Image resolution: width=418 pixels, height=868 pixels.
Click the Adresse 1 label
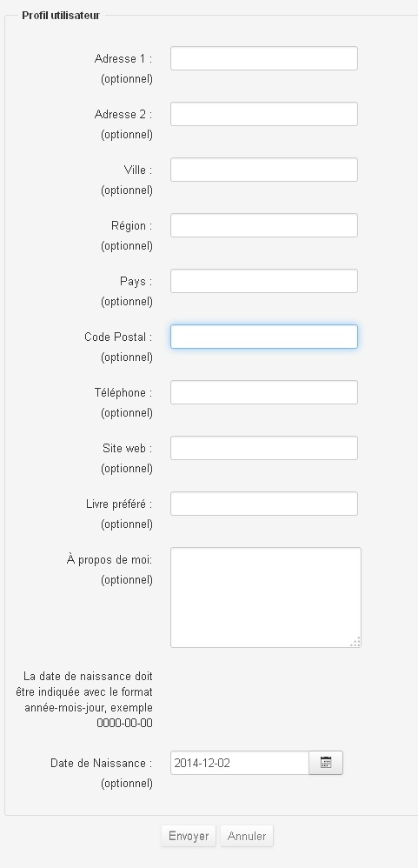(123, 58)
